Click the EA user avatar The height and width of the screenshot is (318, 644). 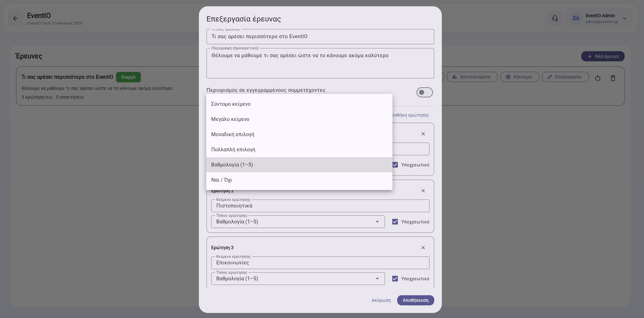tap(576, 18)
